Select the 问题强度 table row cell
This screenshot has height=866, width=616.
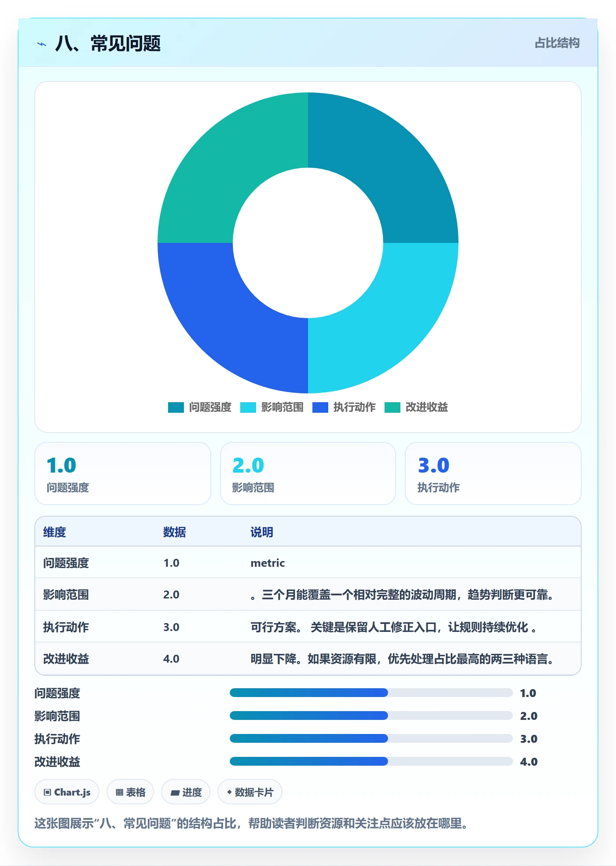coord(66,563)
